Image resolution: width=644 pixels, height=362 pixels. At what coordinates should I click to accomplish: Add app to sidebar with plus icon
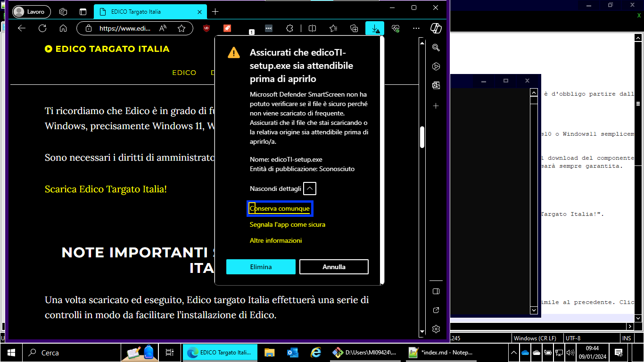click(x=436, y=106)
